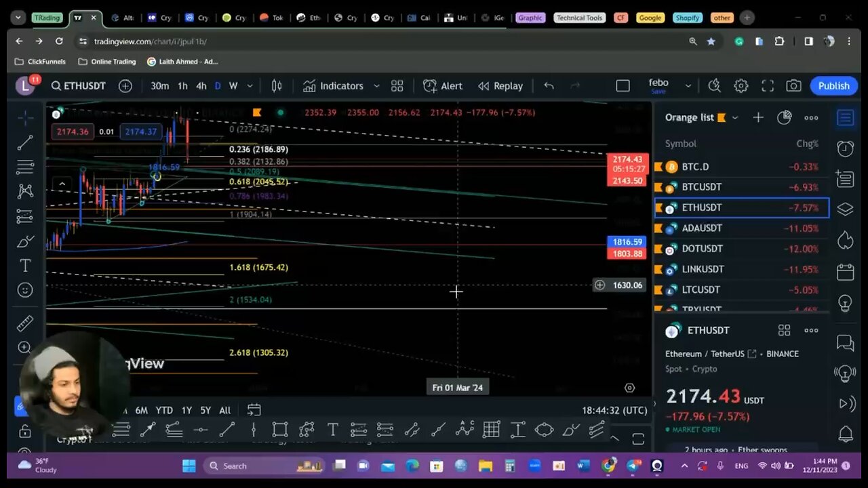Select rectangle shape in favorites toolbar
Viewport: 868px width, 488px height.
click(x=279, y=430)
